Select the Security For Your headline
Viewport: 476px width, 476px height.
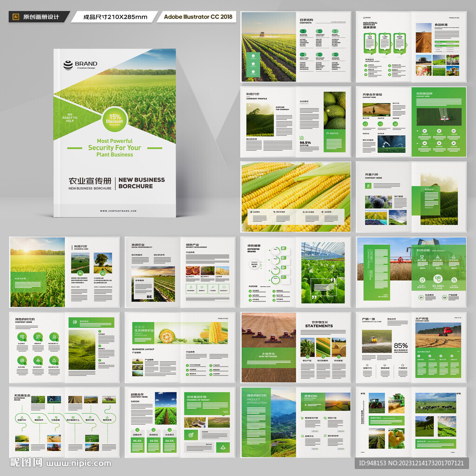coord(114,148)
